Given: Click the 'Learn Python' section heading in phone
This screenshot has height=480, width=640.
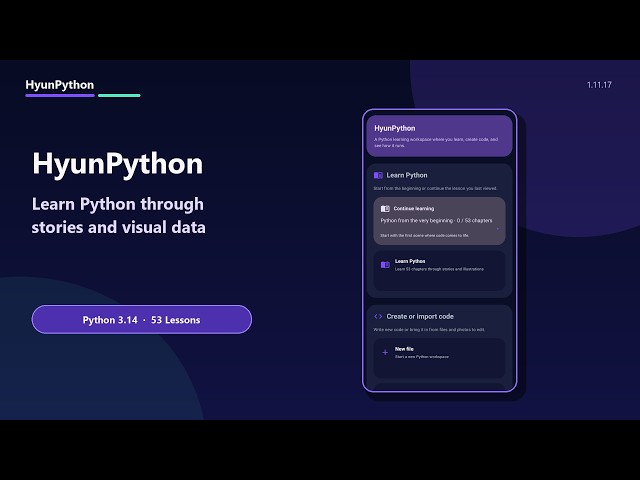Looking at the screenshot, I should [407, 175].
